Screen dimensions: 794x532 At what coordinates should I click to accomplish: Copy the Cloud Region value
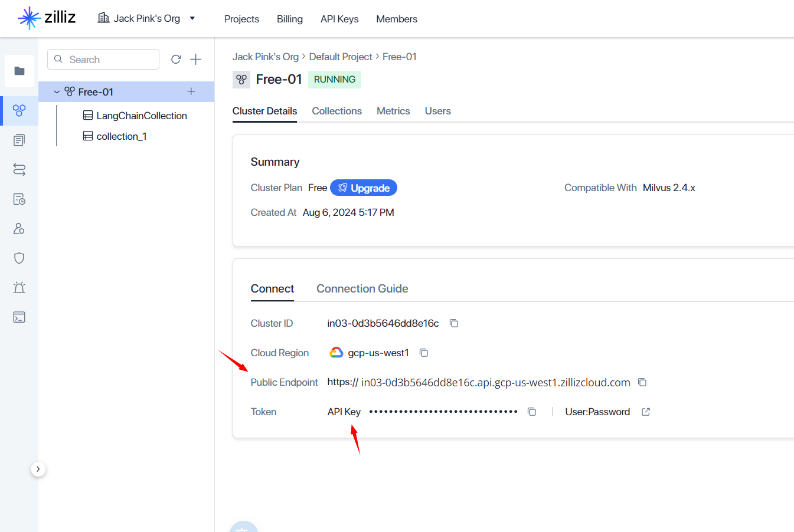coord(424,353)
